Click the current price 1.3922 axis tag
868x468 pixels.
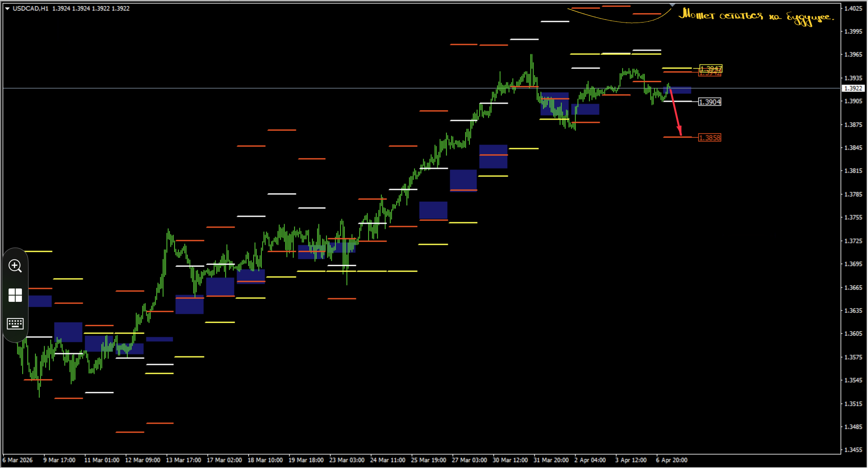tap(853, 88)
